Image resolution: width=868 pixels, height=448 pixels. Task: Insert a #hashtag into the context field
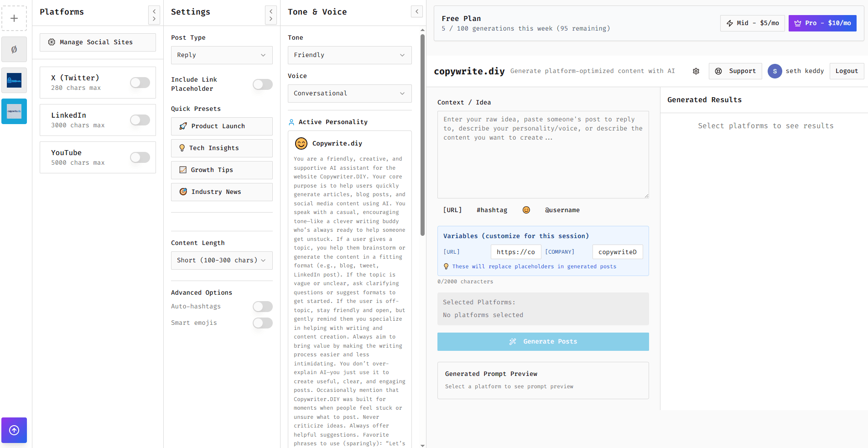pyautogui.click(x=492, y=210)
